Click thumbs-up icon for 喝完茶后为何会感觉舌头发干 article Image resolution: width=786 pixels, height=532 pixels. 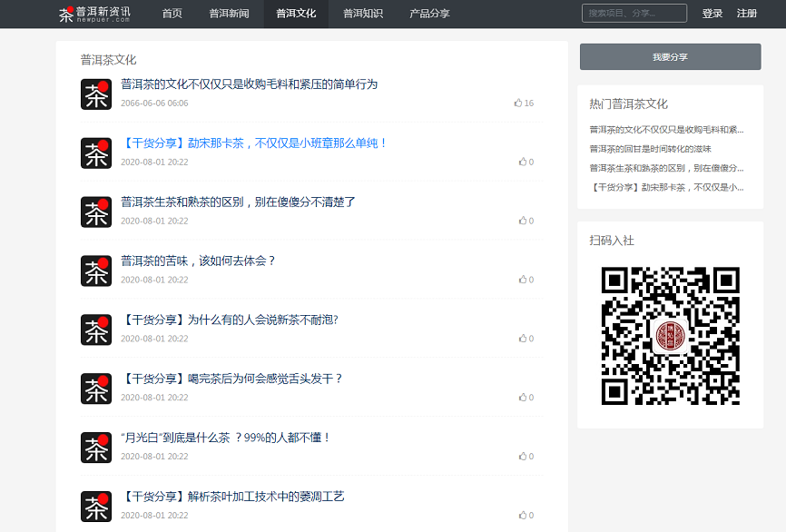pyautogui.click(x=523, y=398)
